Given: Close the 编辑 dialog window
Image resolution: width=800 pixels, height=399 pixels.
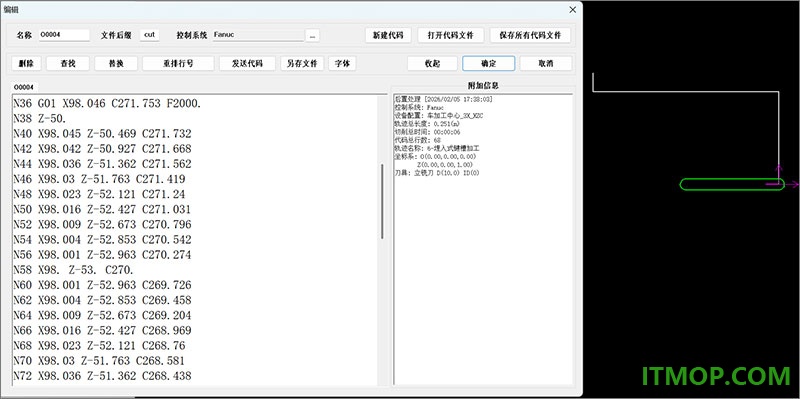Looking at the screenshot, I should coord(573,9).
